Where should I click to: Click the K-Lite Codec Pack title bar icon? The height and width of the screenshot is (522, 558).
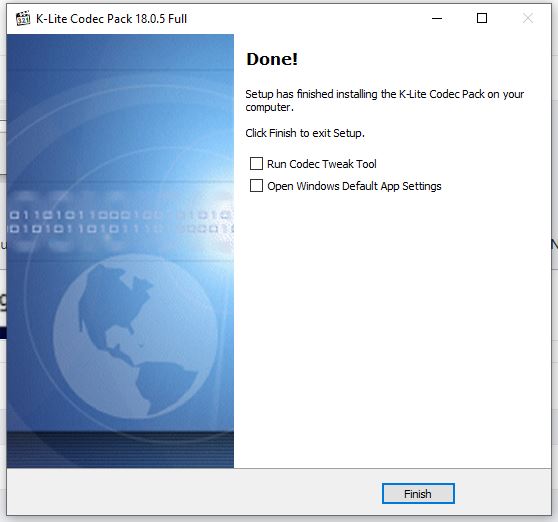pyautogui.click(x=23, y=19)
